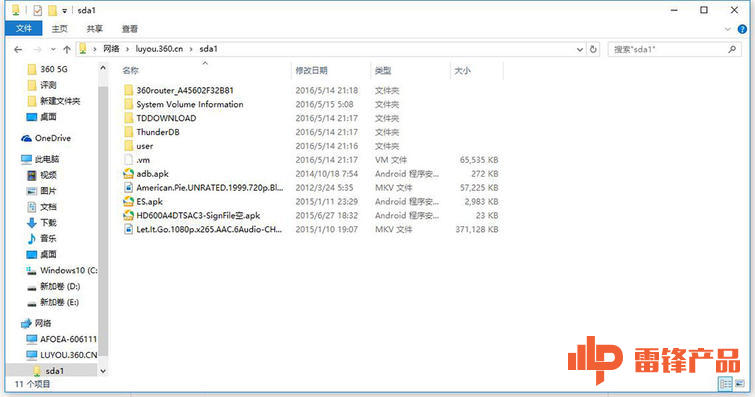Viewport: 755px width, 397px height.
Task: Select the ThunderDB folder icon
Action: [x=129, y=132]
